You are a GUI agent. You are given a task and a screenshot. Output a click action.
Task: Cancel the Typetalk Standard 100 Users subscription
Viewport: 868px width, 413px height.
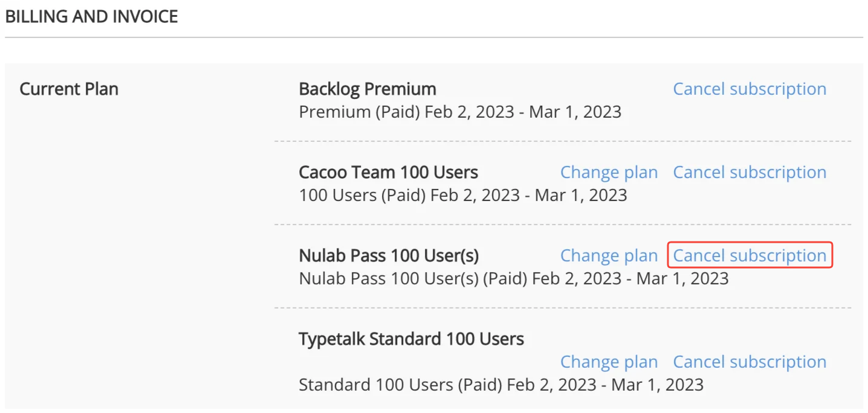click(750, 361)
